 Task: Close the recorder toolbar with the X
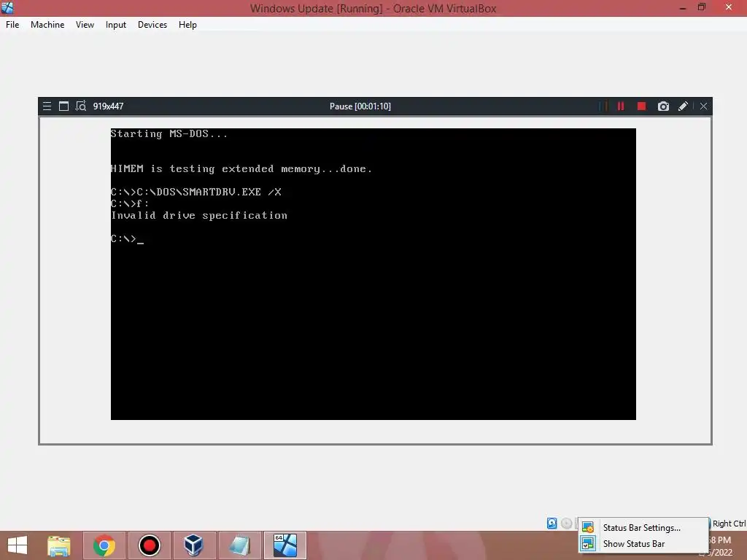click(704, 106)
